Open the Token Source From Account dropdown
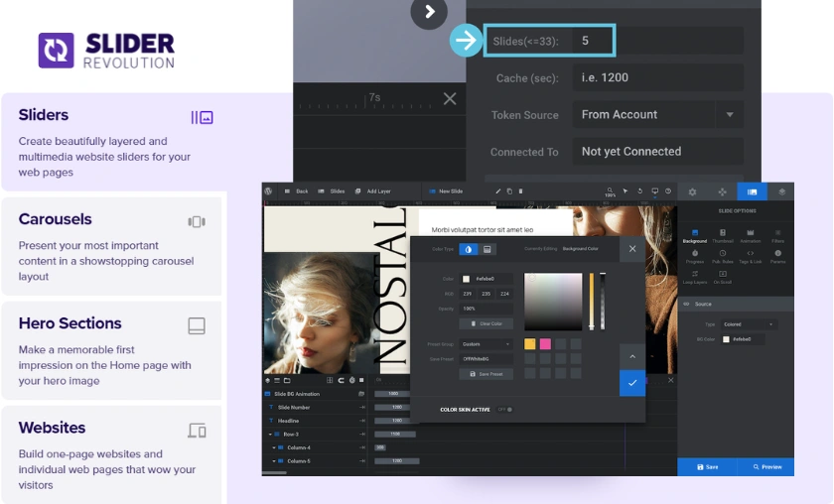Screen dimensions: 834x504 (658, 114)
